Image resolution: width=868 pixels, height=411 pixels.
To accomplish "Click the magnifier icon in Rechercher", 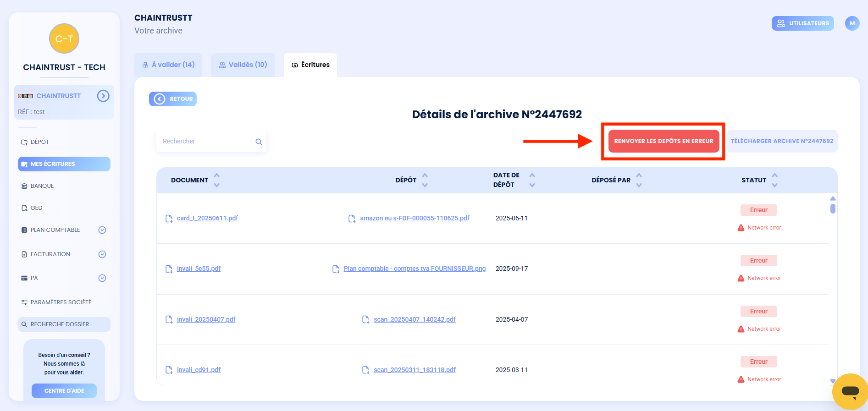I will (x=259, y=142).
